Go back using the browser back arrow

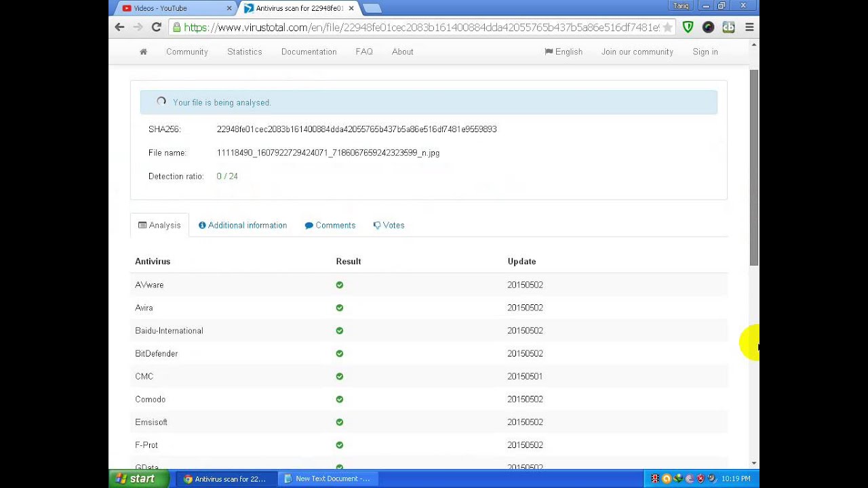(x=119, y=27)
